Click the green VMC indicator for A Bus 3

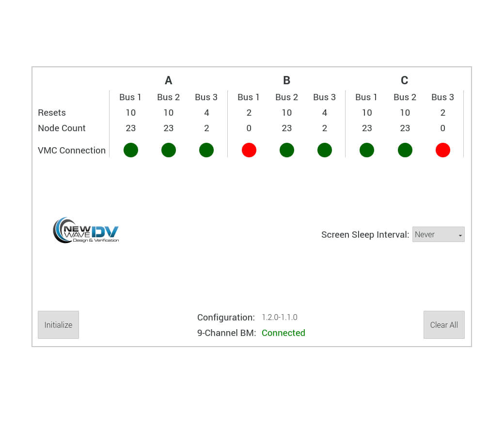(206, 150)
